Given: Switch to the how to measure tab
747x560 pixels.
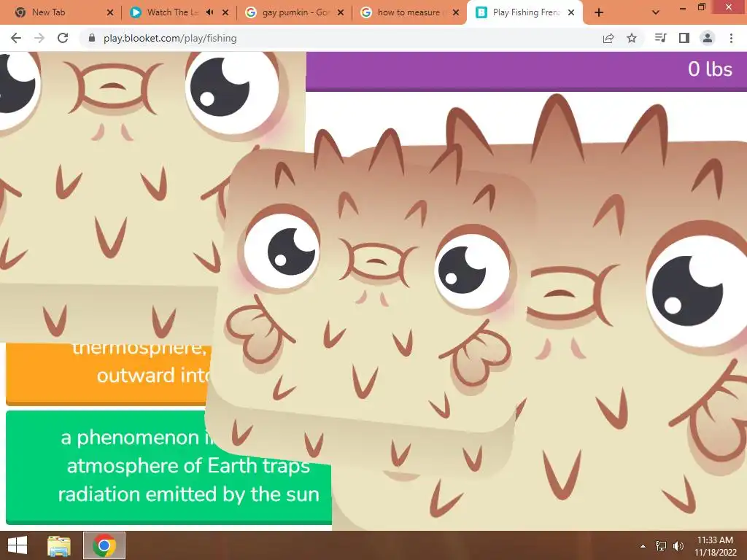Looking at the screenshot, I should (x=410, y=12).
